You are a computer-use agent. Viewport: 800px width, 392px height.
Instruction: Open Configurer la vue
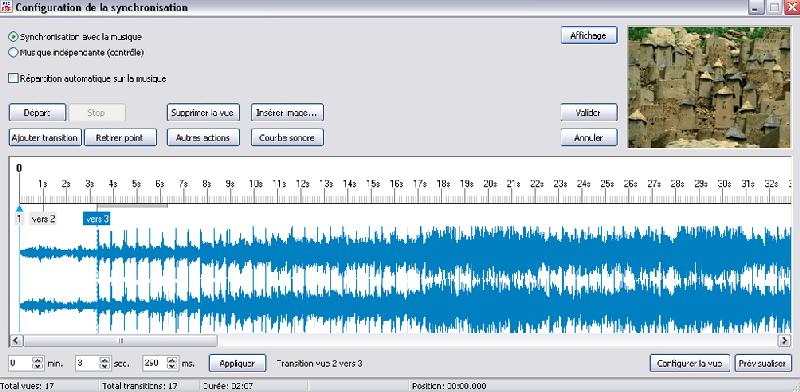[690, 363]
